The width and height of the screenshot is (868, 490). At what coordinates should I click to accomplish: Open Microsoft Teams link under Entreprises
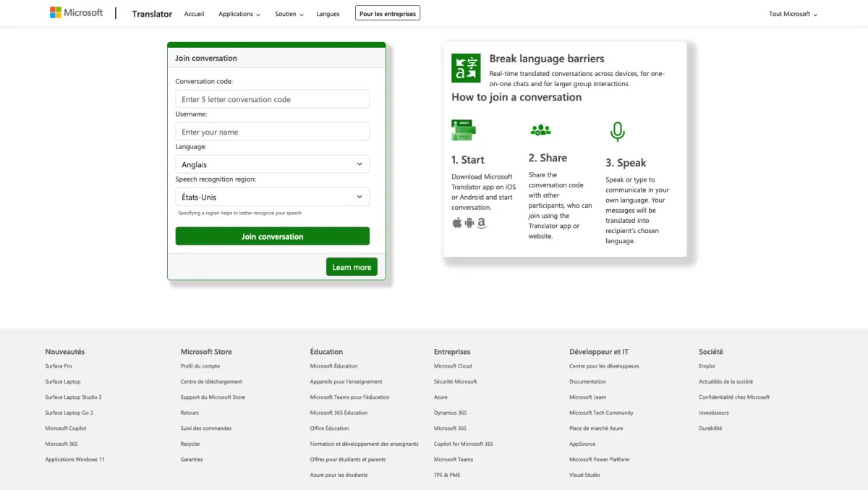point(454,460)
